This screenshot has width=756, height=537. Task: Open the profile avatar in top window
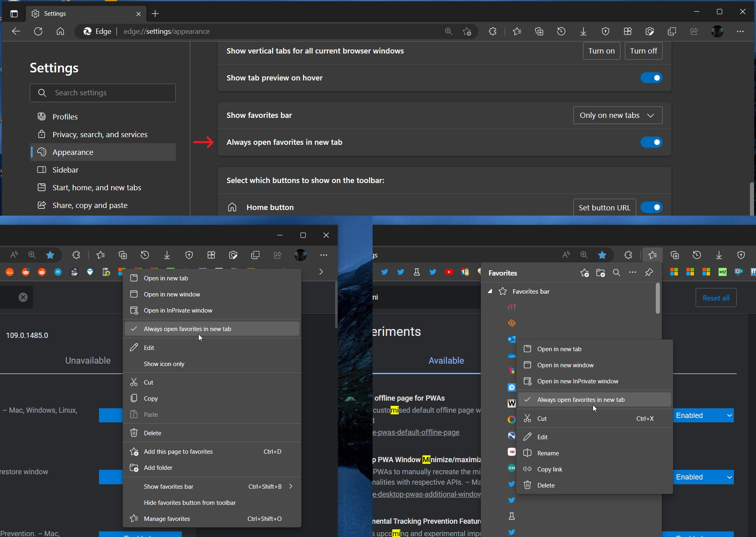tap(717, 31)
